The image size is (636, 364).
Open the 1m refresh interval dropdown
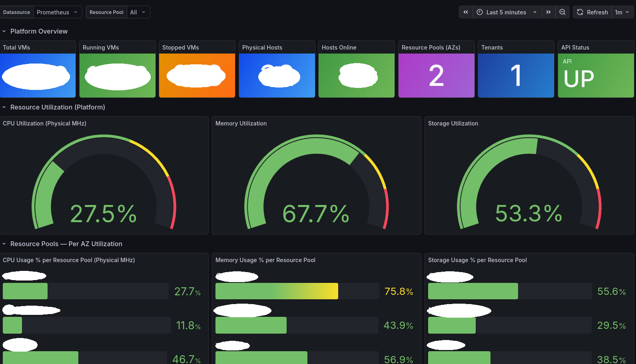(622, 12)
